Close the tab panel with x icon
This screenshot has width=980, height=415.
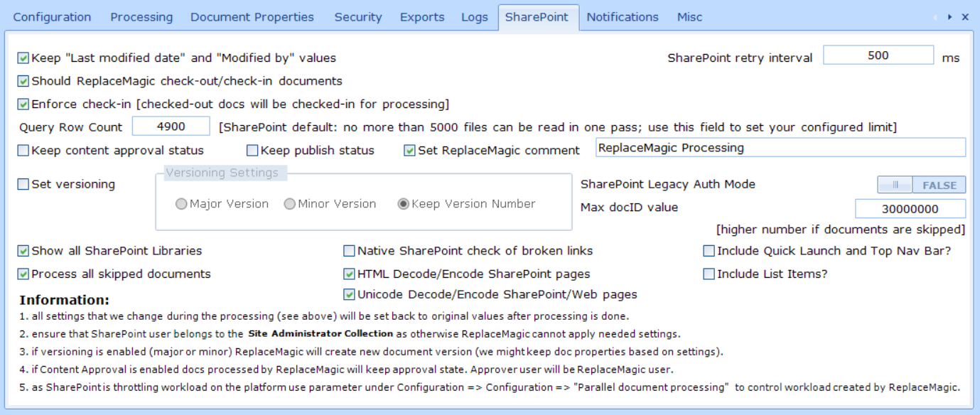(965, 17)
